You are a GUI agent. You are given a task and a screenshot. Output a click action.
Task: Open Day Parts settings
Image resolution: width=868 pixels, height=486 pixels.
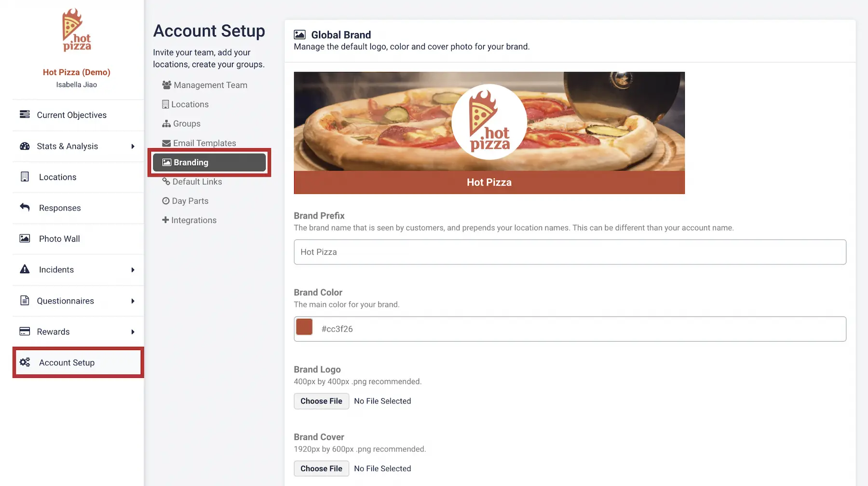(186, 201)
